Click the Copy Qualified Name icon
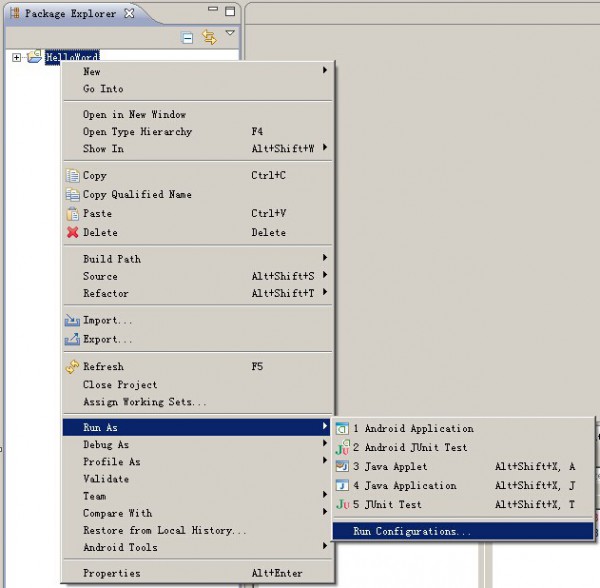This screenshot has height=588, width=600. [72, 194]
